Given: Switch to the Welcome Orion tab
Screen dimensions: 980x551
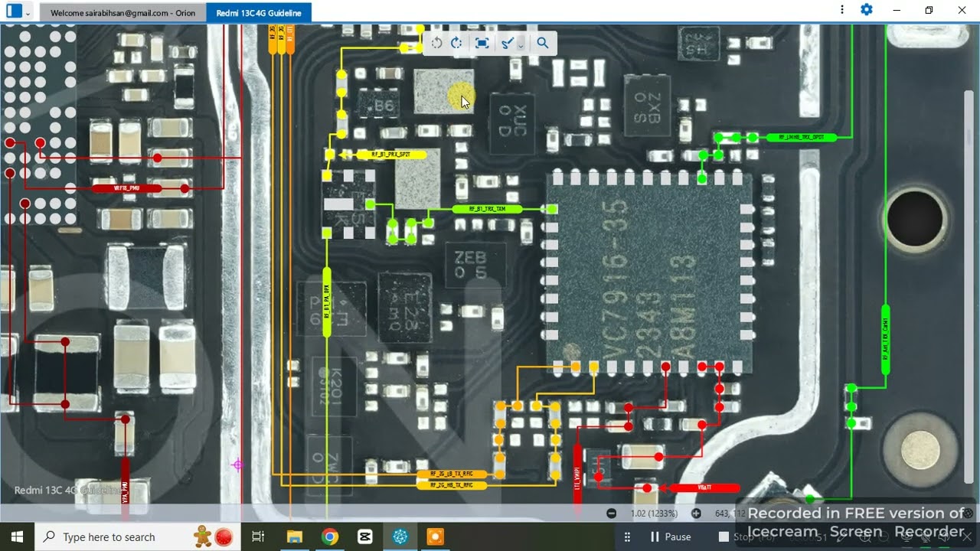Looking at the screenshot, I should (x=122, y=13).
